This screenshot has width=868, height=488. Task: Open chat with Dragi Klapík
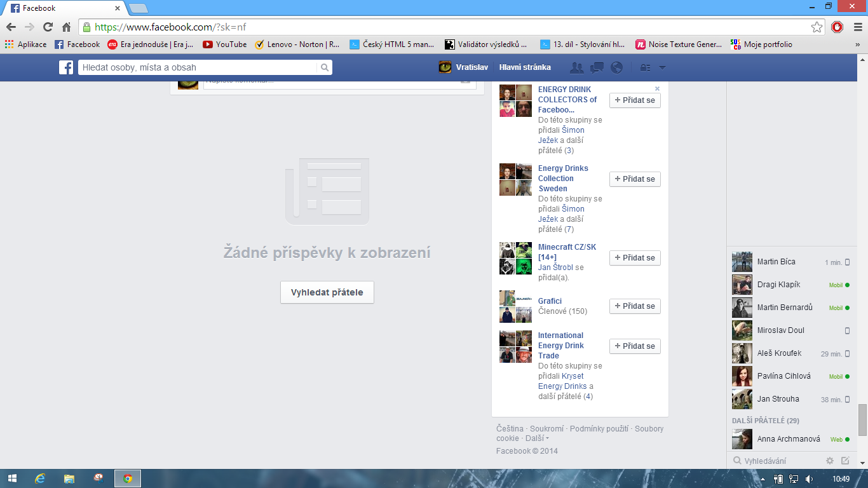pyautogui.click(x=792, y=285)
